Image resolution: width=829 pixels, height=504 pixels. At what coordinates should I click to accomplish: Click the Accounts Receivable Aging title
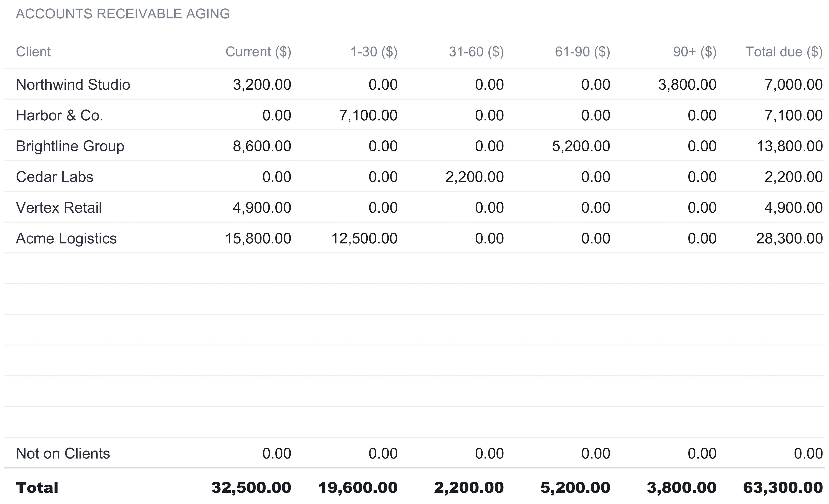(123, 14)
